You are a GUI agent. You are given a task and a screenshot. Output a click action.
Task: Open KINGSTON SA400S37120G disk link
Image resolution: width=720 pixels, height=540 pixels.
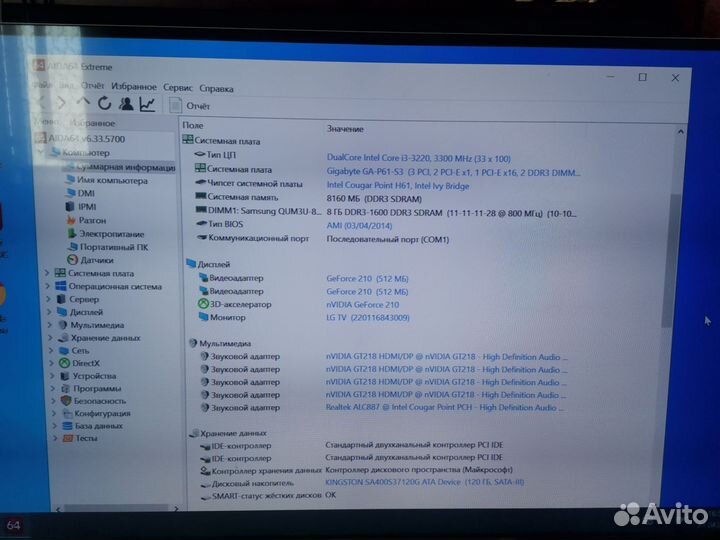424,482
